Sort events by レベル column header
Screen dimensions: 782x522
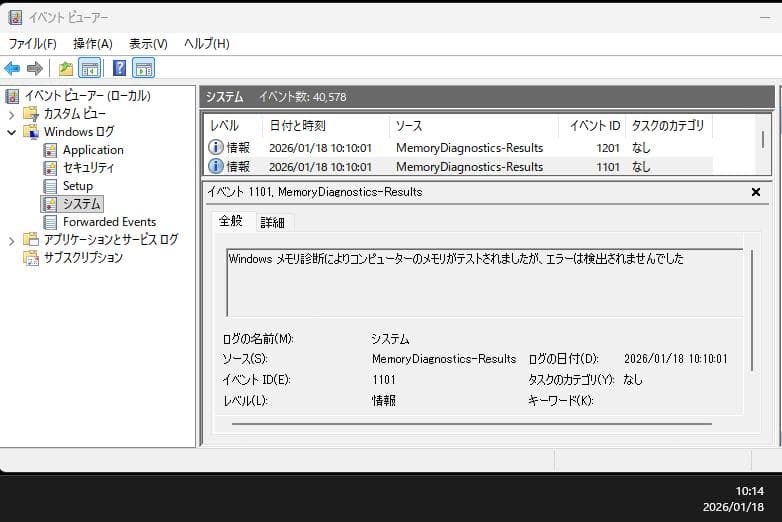coord(233,126)
